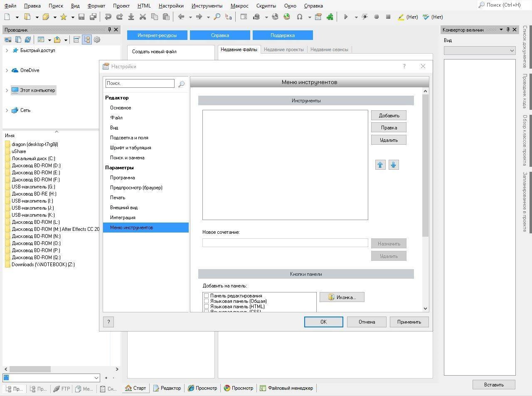Toggle the tree view icon in Проводник
This screenshot has height=396, width=532.
pos(87,40)
